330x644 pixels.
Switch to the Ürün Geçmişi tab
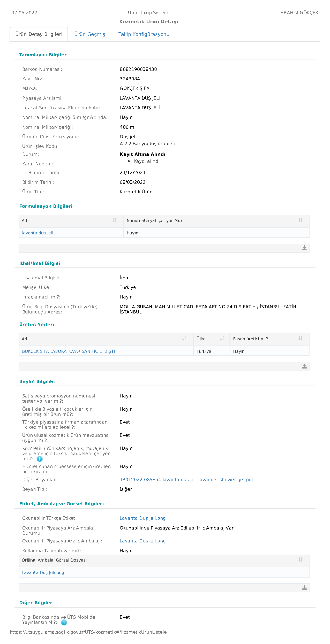click(90, 34)
